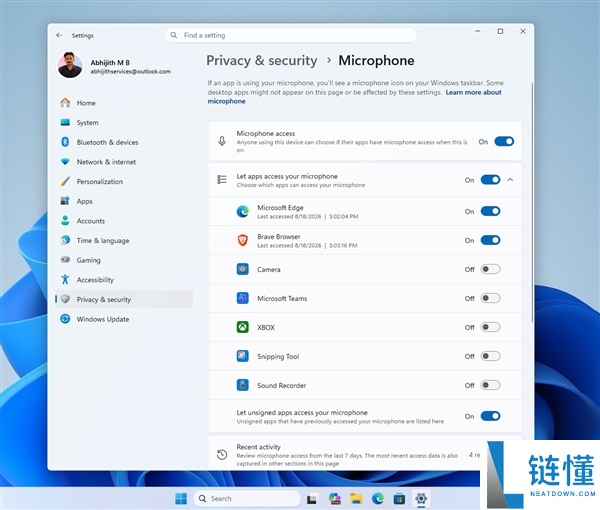This screenshot has height=510, width=600.
Task: Toggle Let apps access your microphone
Action: [x=490, y=180]
